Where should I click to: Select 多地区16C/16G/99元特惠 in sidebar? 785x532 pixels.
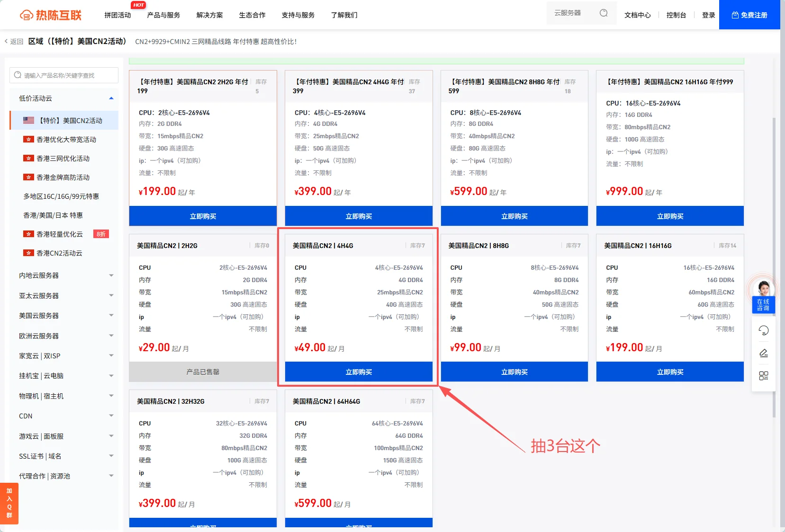(64, 196)
